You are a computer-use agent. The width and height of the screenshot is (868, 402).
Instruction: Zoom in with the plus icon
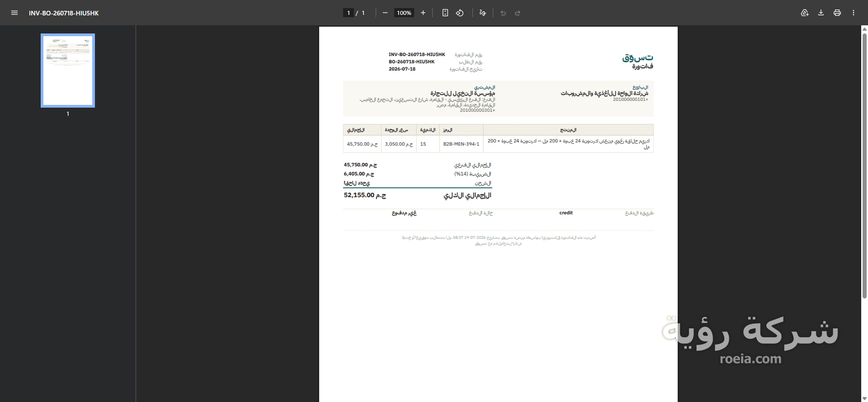423,13
